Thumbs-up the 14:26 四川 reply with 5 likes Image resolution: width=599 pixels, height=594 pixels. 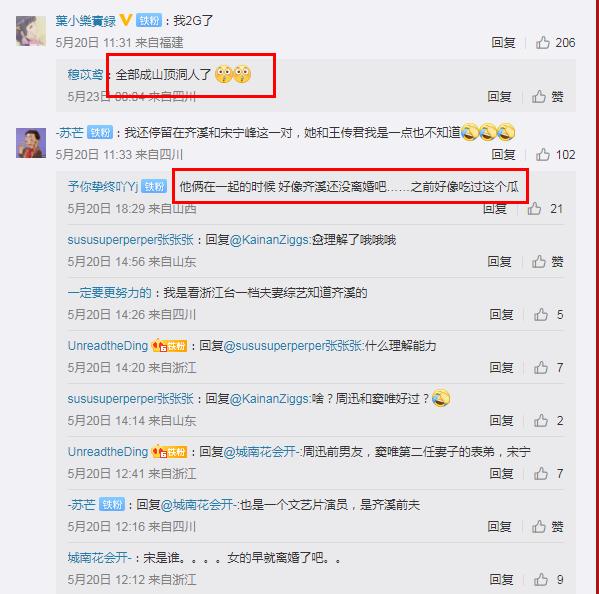pos(541,315)
